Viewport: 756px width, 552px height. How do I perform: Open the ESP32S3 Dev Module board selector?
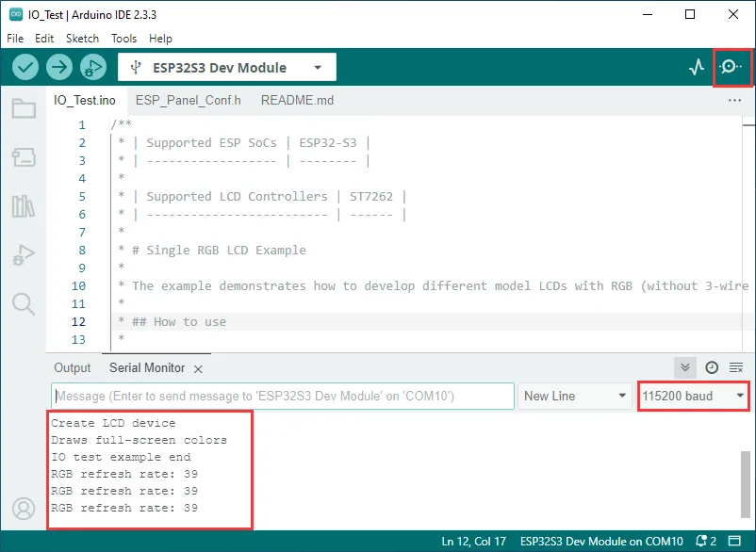(226, 67)
